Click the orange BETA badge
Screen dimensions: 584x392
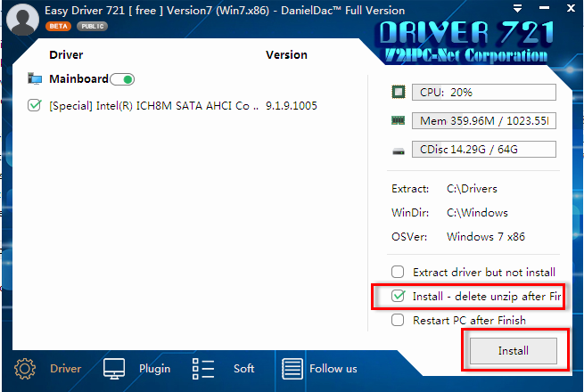[58, 27]
